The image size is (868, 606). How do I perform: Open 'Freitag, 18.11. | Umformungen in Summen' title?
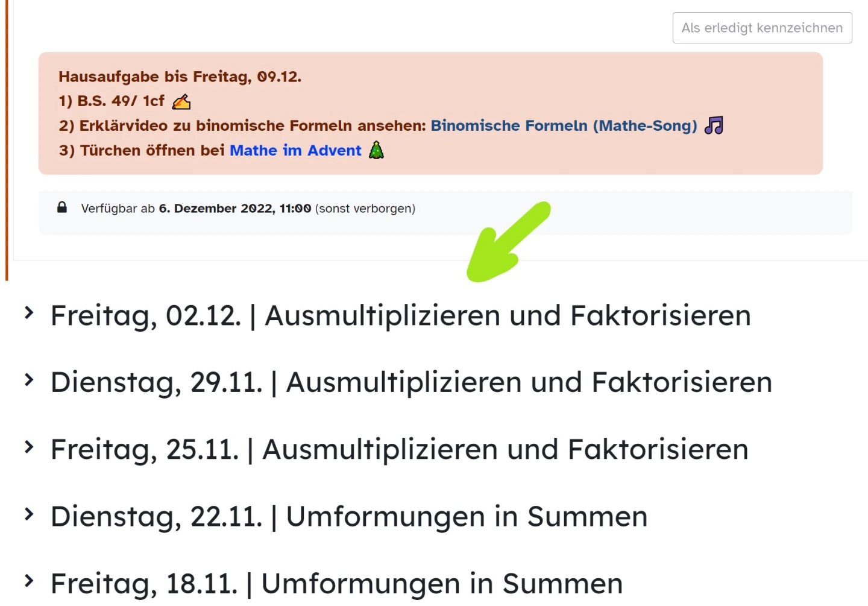click(336, 584)
